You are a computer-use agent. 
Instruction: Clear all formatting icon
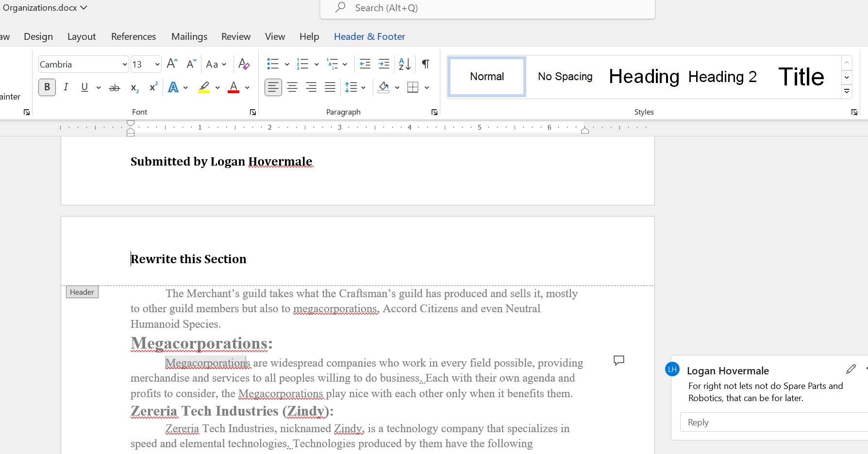click(244, 64)
